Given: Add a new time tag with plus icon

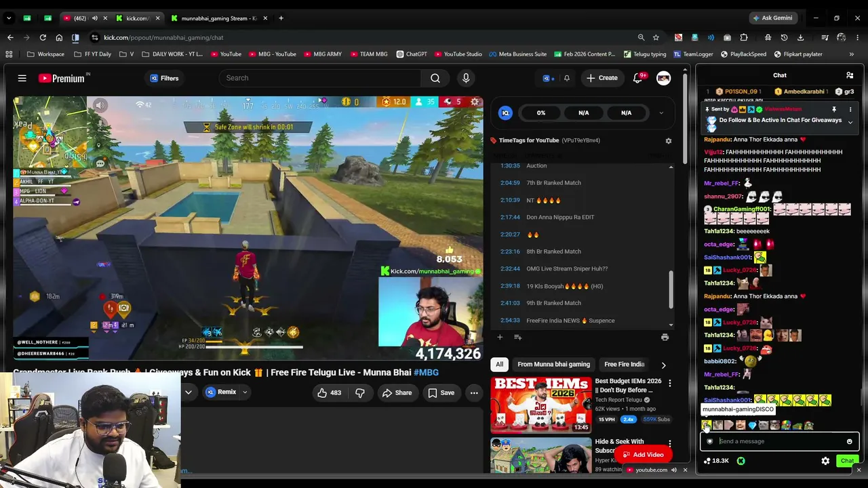Looking at the screenshot, I should pyautogui.click(x=500, y=337).
